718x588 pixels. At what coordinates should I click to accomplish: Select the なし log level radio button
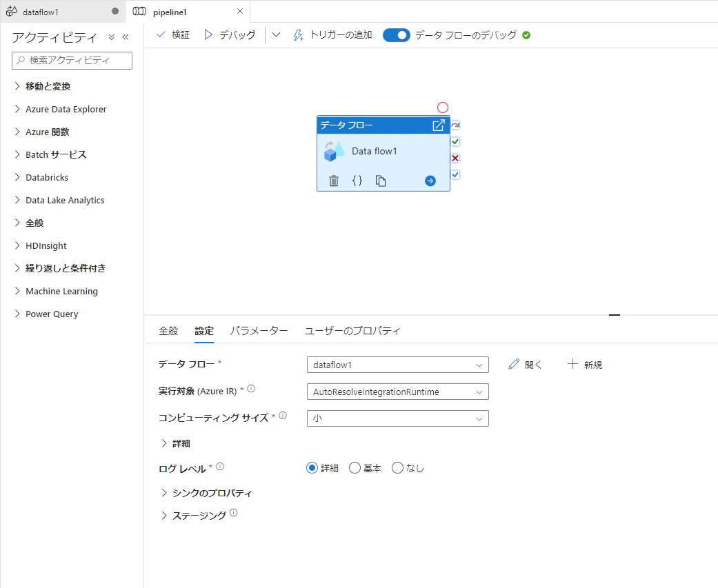pos(397,467)
